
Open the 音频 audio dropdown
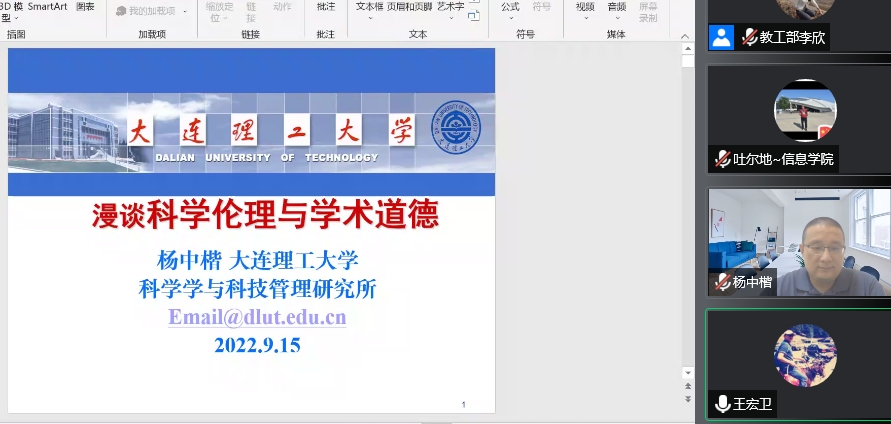click(617, 11)
